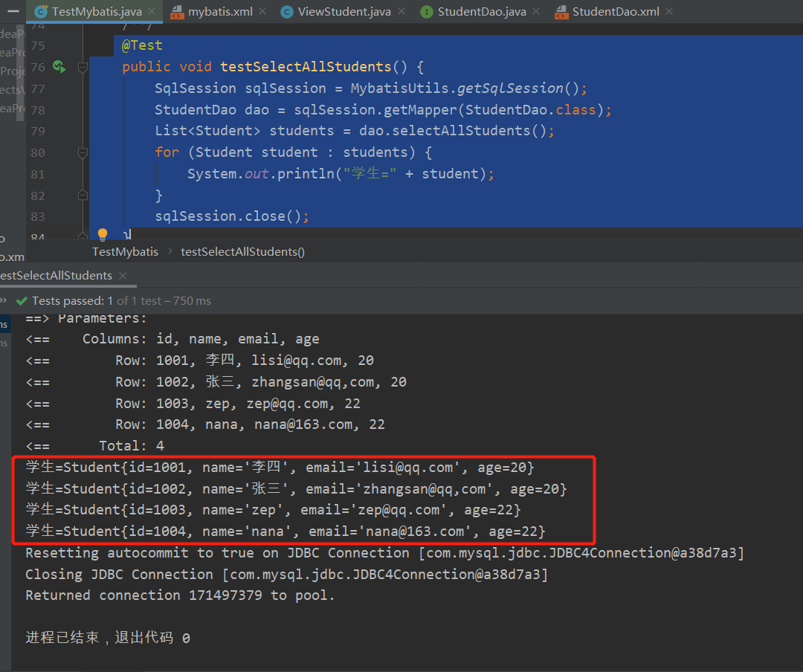This screenshot has height=672, width=803.
Task: Click the StudentDao.xml file type icon
Action: point(561,12)
